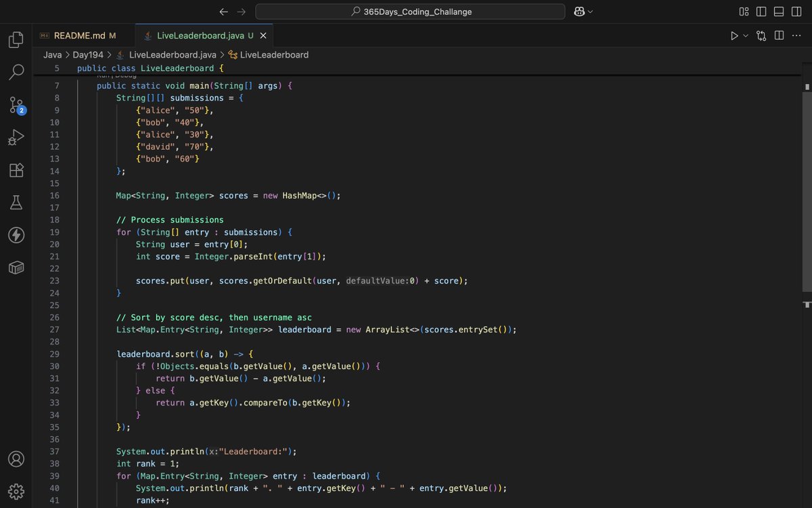Image resolution: width=812 pixels, height=508 pixels.
Task: Click HashMap on line 16
Action: point(299,196)
